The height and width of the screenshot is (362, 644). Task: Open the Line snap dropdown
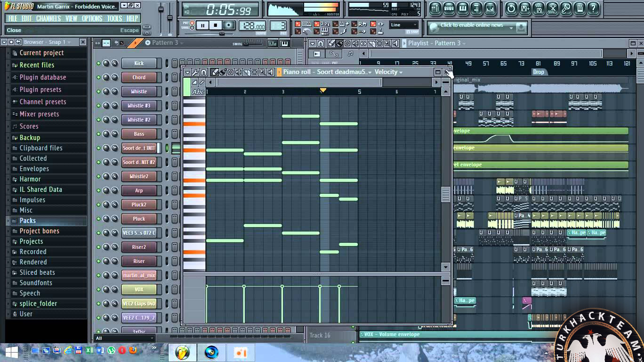click(404, 25)
